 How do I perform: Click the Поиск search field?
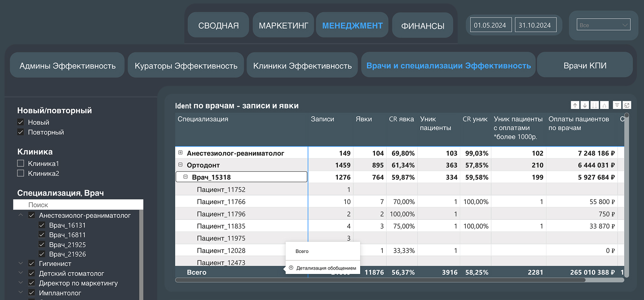click(78, 204)
